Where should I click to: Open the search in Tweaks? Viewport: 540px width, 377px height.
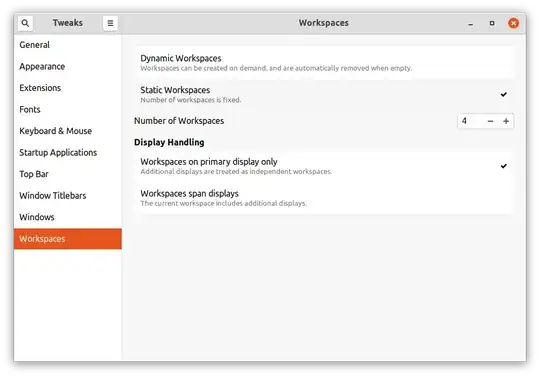point(25,23)
